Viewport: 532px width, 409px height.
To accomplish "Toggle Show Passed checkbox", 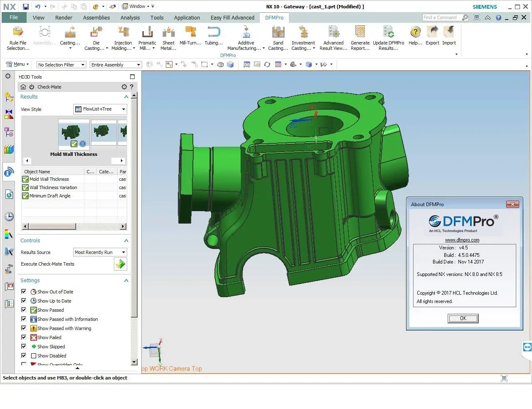I will click(24, 310).
